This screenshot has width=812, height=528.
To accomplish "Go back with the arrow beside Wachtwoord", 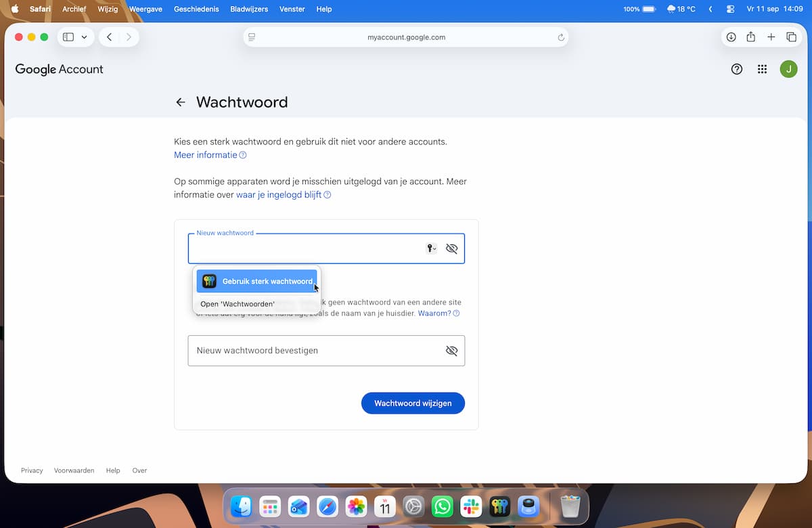I will tap(181, 102).
